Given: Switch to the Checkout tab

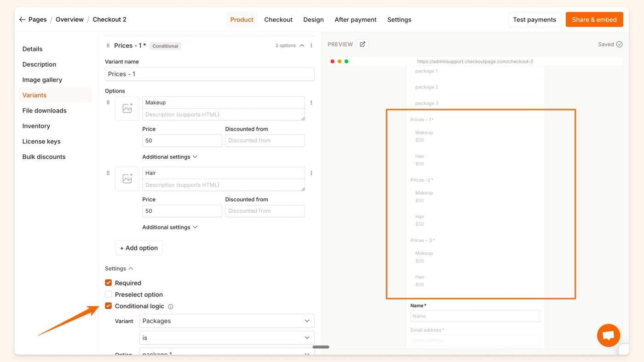Looking at the screenshot, I should coord(278,20).
